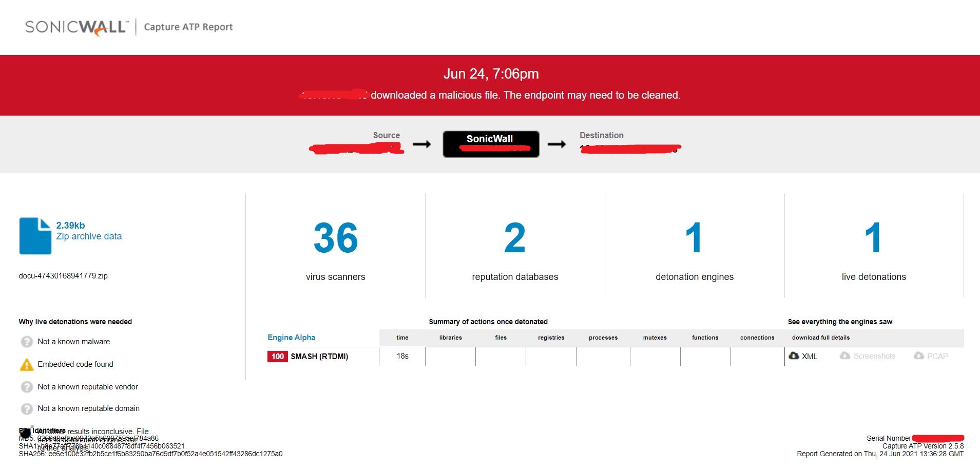The image size is (980, 468).
Task: Click the yellow warning icon beside Embedded code found
Action: [x=26, y=364]
